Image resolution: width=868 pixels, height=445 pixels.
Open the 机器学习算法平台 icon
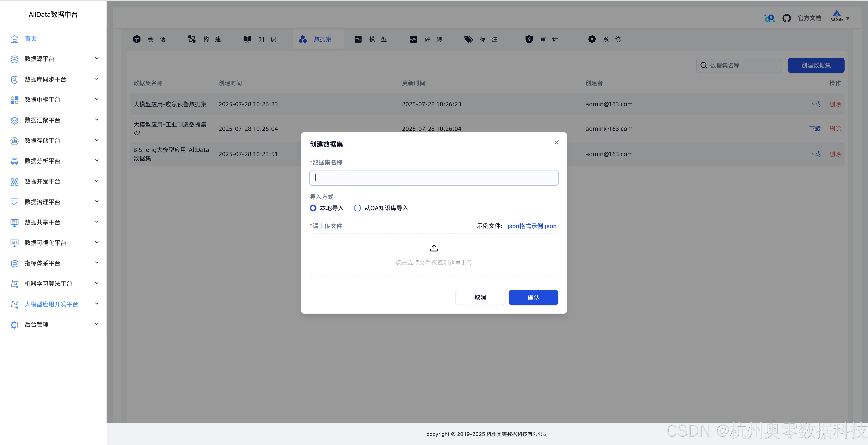[x=15, y=284]
